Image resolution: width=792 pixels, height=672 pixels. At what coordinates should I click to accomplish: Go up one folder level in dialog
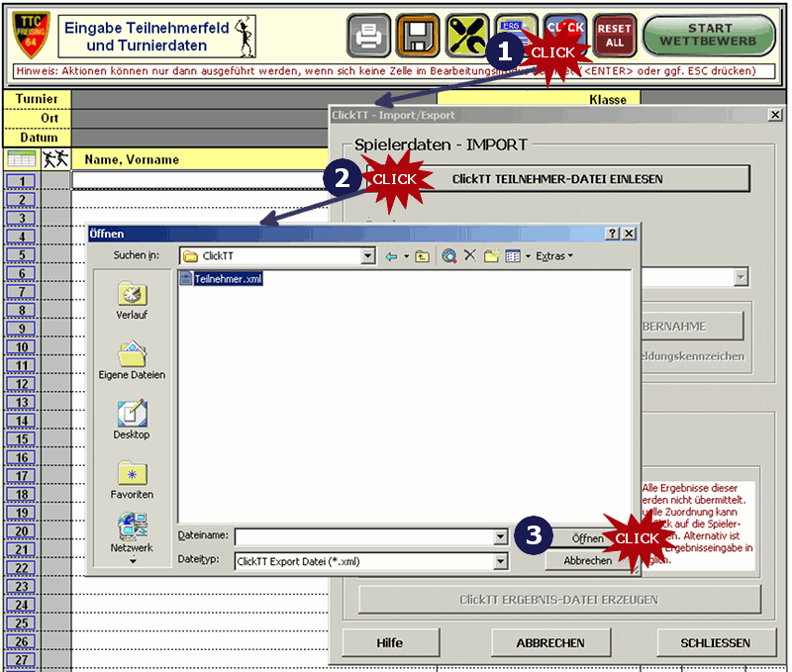pyautogui.click(x=422, y=255)
